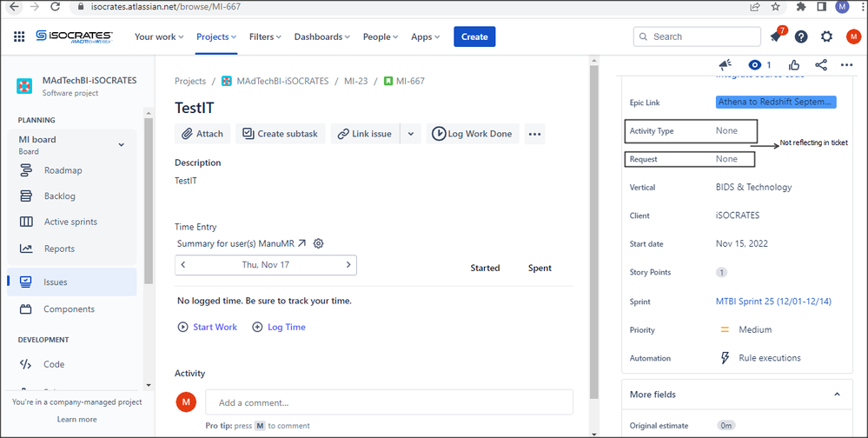Open more actions ellipsis beside Log Work Done
This screenshot has width=868, height=438.
point(534,134)
